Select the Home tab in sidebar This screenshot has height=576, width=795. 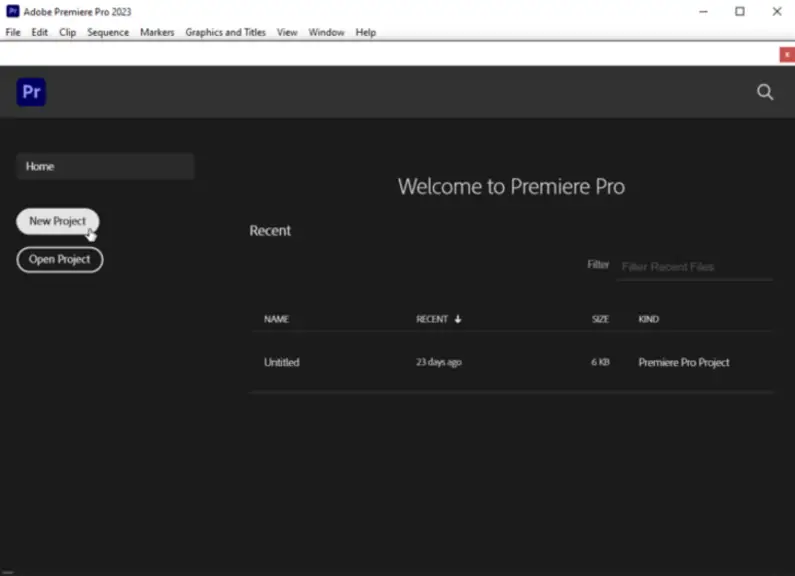click(105, 166)
